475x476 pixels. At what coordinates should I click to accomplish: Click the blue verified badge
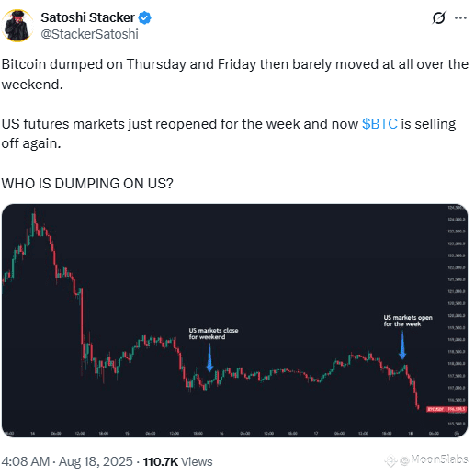144,17
